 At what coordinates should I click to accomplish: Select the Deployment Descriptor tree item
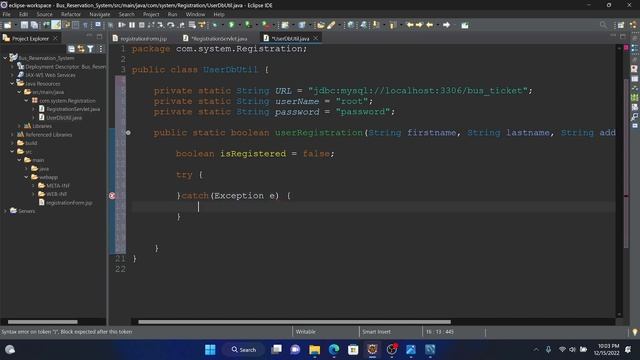[x=64, y=67]
